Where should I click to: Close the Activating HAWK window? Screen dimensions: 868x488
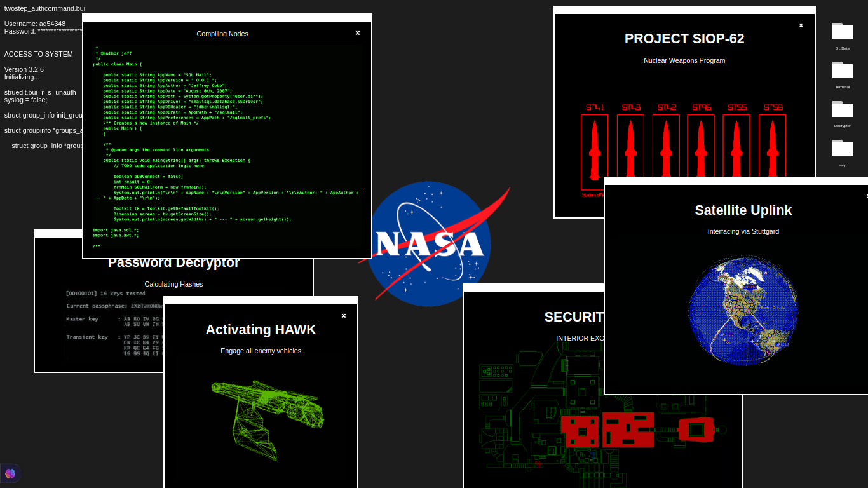[x=344, y=316]
